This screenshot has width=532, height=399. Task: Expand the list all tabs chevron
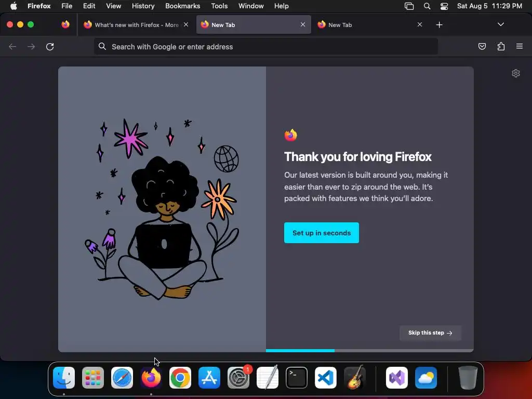tap(500, 24)
